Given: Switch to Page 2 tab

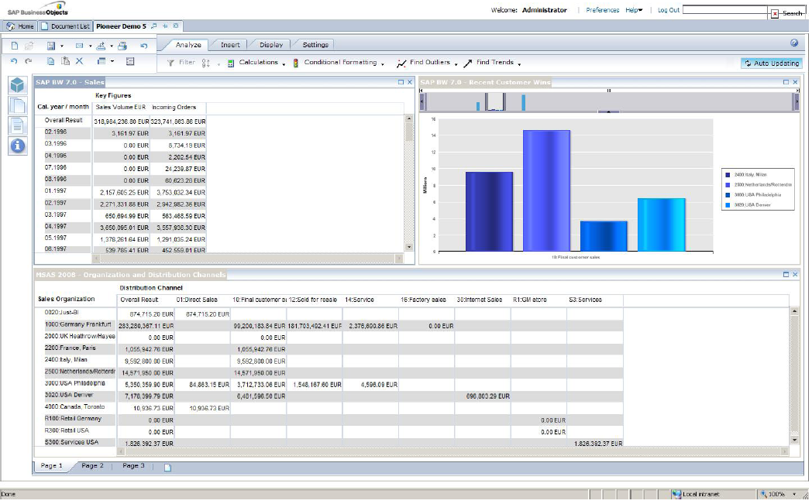Looking at the screenshot, I should point(92,466).
